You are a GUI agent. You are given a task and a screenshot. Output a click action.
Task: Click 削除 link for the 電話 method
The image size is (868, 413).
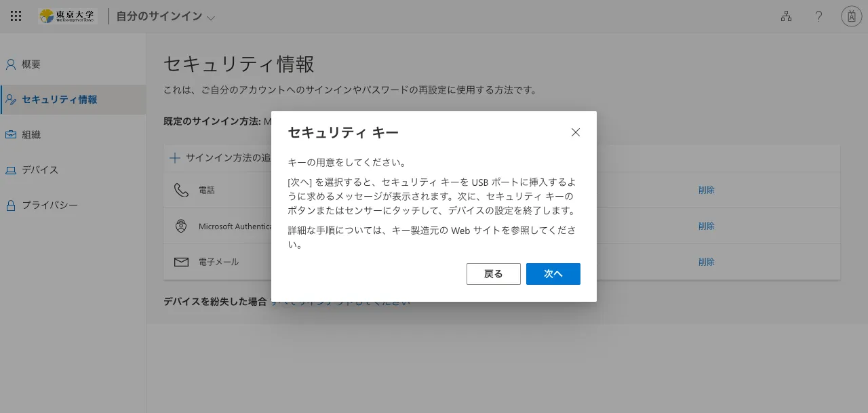click(706, 190)
